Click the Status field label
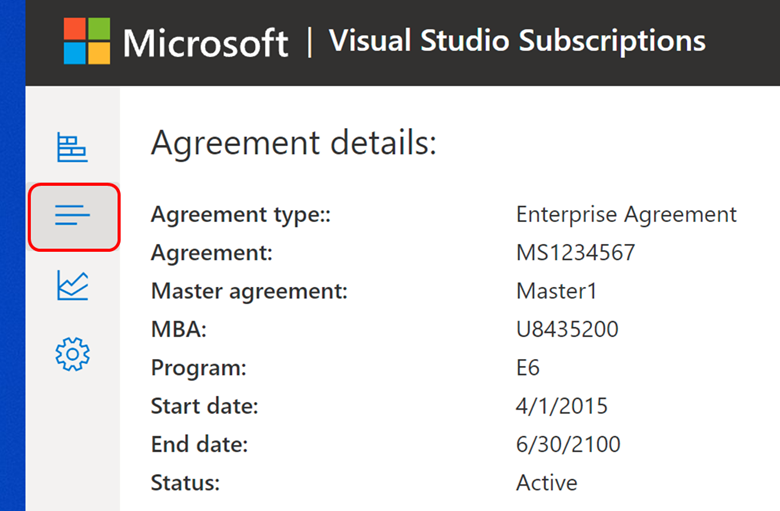 tap(185, 483)
